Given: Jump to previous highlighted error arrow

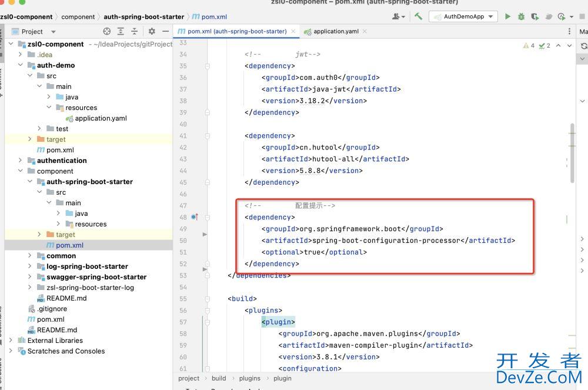Looking at the screenshot, I should [x=559, y=45].
